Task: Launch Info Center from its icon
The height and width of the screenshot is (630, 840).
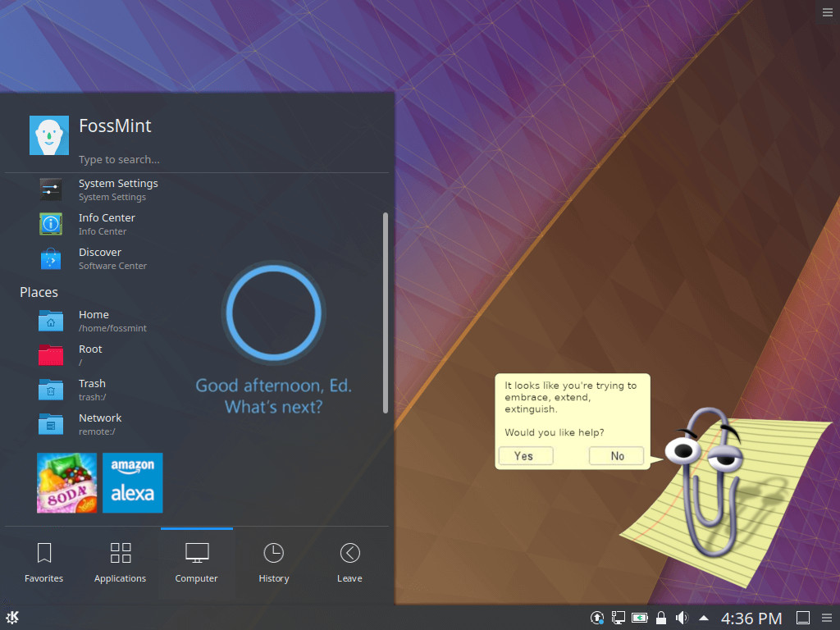Action: tap(51, 224)
